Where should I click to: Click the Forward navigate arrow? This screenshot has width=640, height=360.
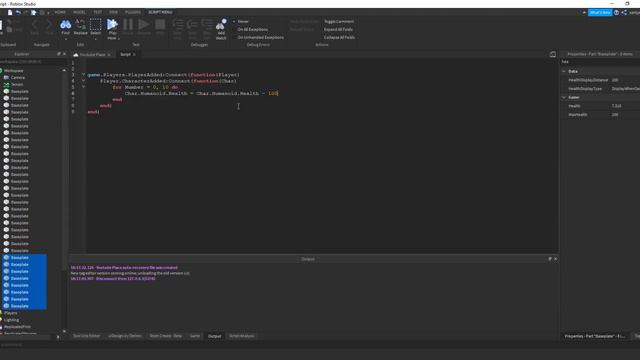click(x=49, y=25)
